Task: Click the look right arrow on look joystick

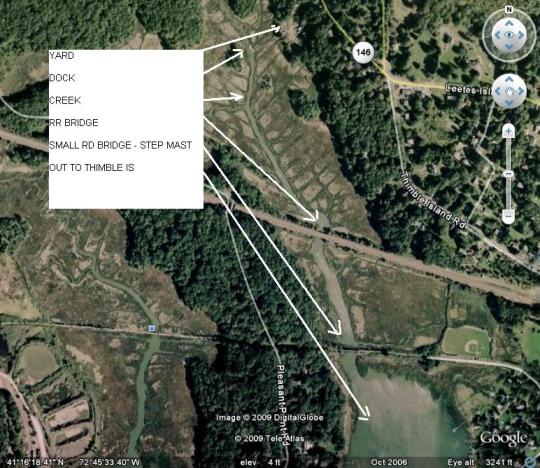Action: coord(521,35)
